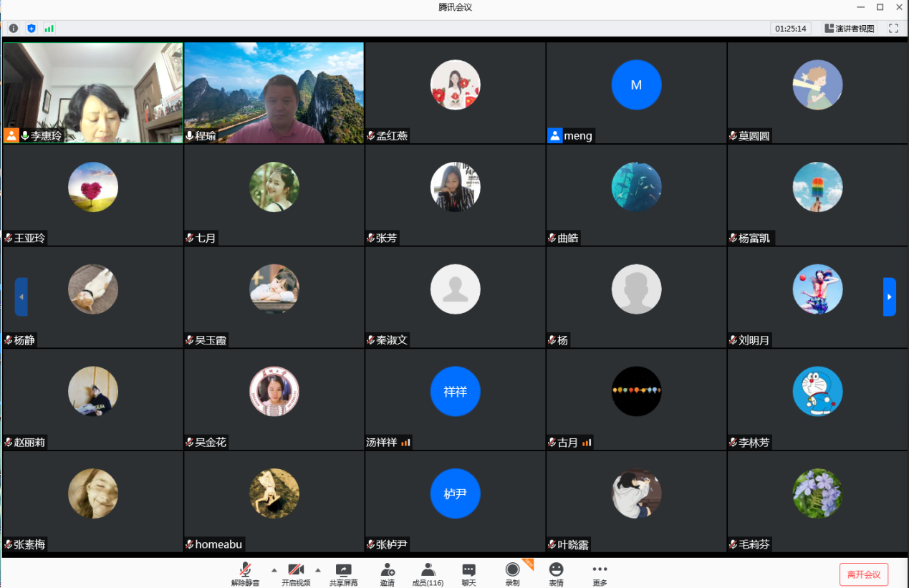The height and width of the screenshot is (588, 909).
Task: Start Recording (录制) the meeting
Action: pos(512,574)
